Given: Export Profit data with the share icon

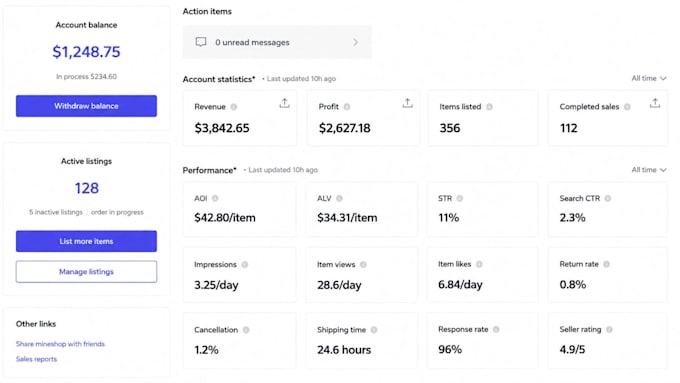Looking at the screenshot, I should point(407,103).
